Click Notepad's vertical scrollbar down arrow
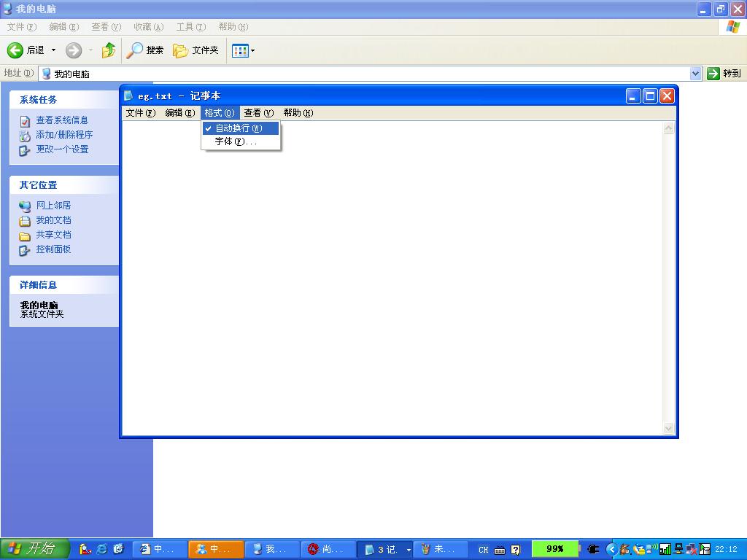Image resolution: width=747 pixels, height=560 pixels. (669, 429)
